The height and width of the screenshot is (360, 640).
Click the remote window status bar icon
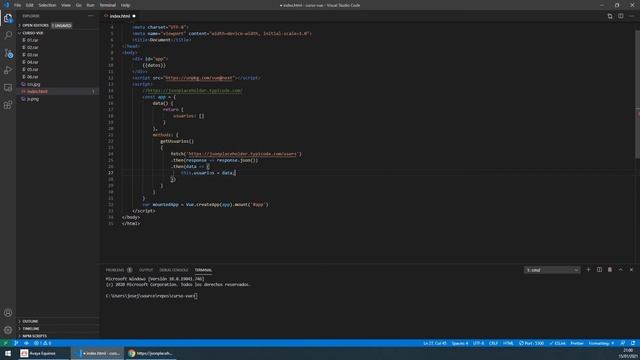tap(5, 343)
